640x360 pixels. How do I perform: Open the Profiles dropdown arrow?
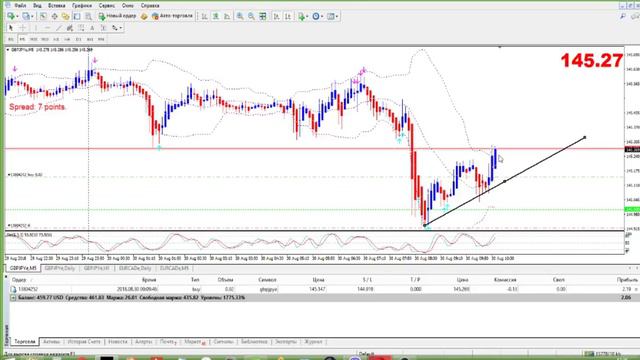tap(32, 16)
